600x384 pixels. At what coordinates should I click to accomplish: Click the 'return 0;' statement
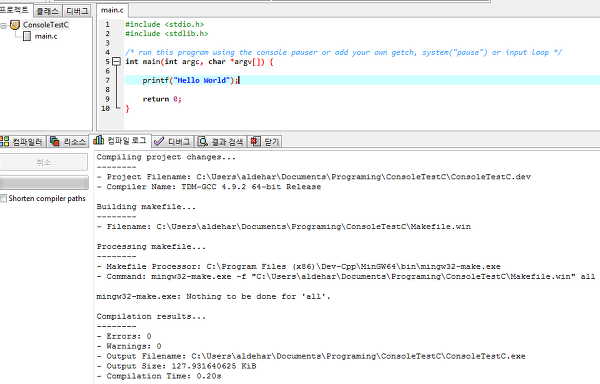pyautogui.click(x=162, y=99)
